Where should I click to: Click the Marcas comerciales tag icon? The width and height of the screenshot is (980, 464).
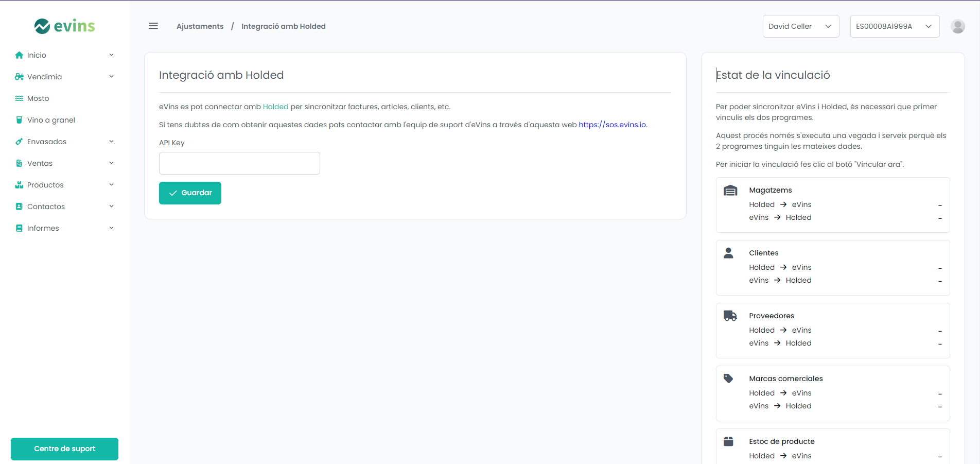(x=728, y=379)
